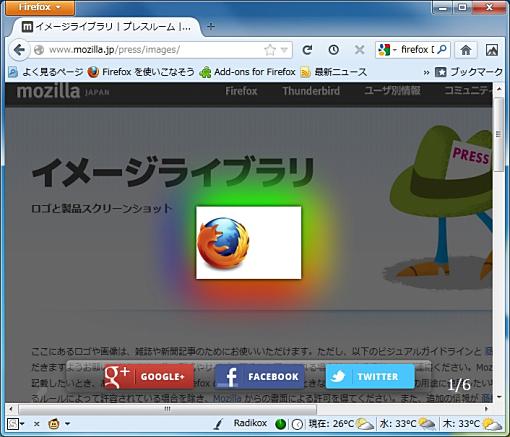Viewport: 510px width, 437px height.
Task: Open a new tab with plus button
Action: 211,26
